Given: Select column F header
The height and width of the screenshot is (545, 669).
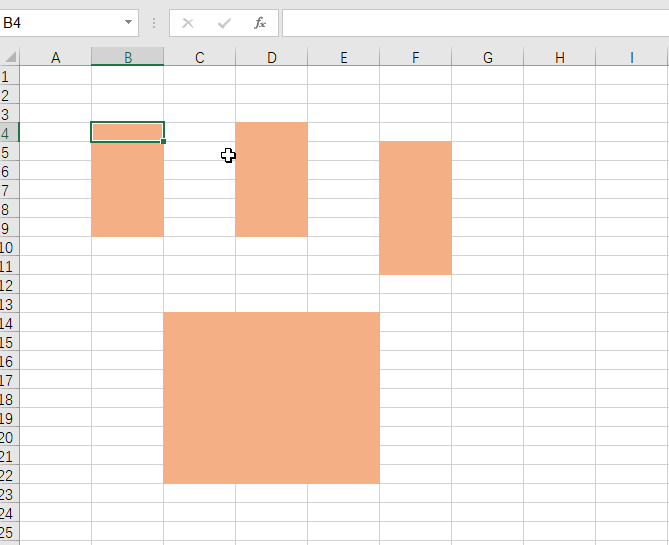Looking at the screenshot, I should (416, 57).
